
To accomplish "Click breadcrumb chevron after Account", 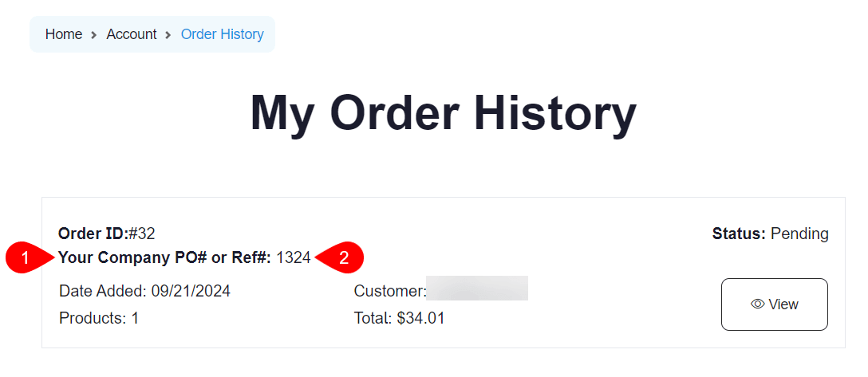I will click(x=168, y=35).
